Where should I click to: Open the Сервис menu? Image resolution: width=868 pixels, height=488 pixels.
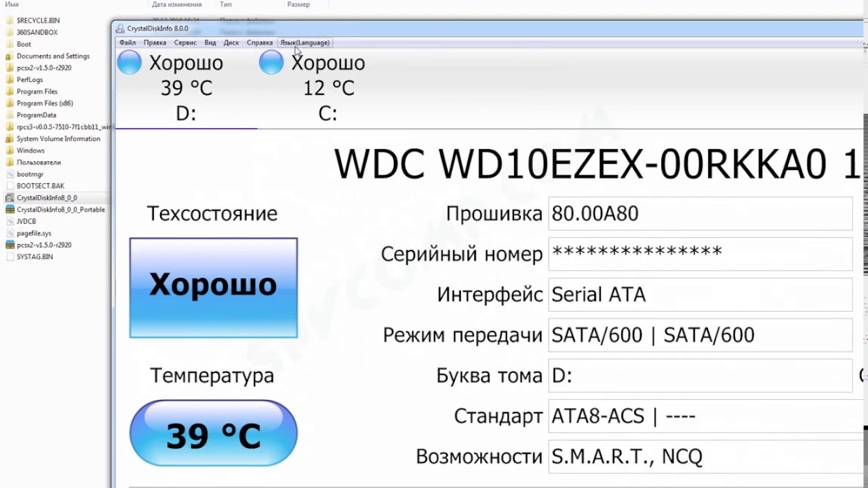click(185, 43)
